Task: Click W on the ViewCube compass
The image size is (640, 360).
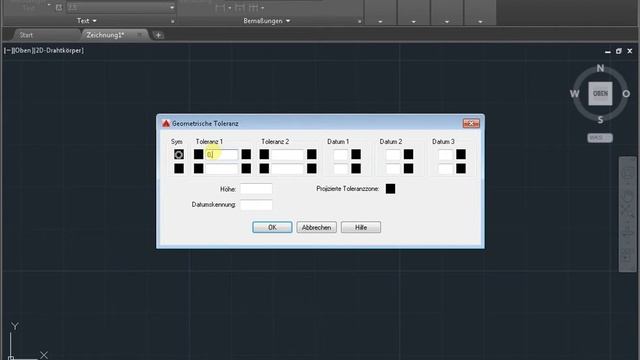Action: 574,94
